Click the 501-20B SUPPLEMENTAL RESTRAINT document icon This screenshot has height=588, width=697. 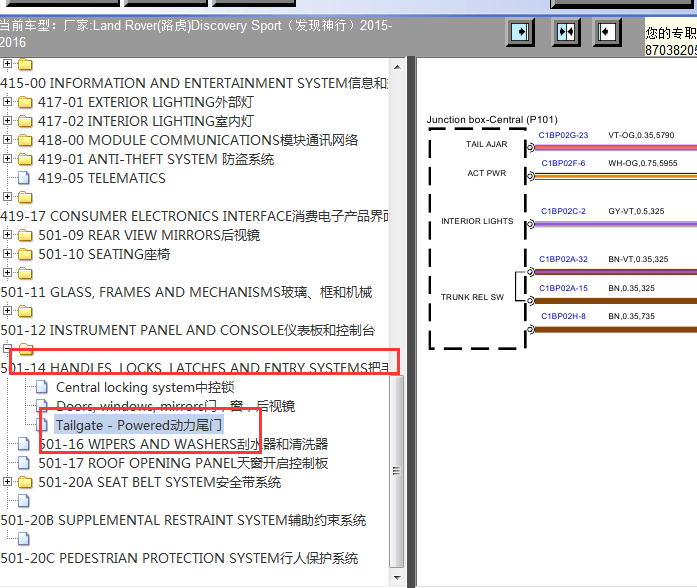coord(24,501)
